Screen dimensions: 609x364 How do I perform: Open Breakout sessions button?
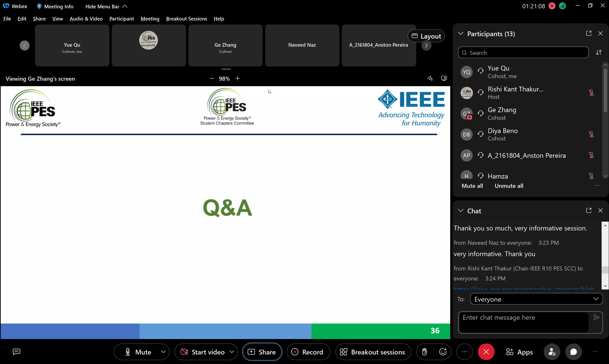373,352
